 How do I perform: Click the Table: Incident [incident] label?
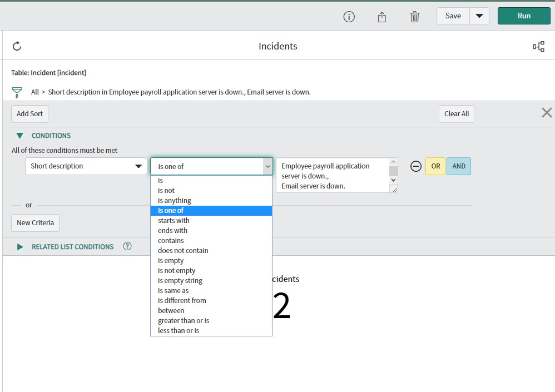point(48,73)
